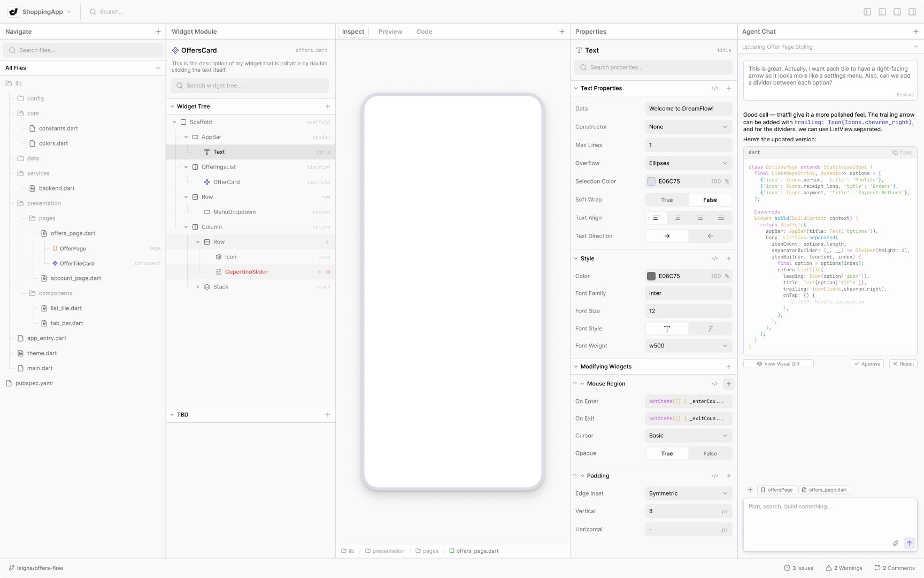Image resolution: width=924 pixels, height=578 pixels.
Task: Open code view for Padding
Action: pyautogui.click(x=715, y=476)
